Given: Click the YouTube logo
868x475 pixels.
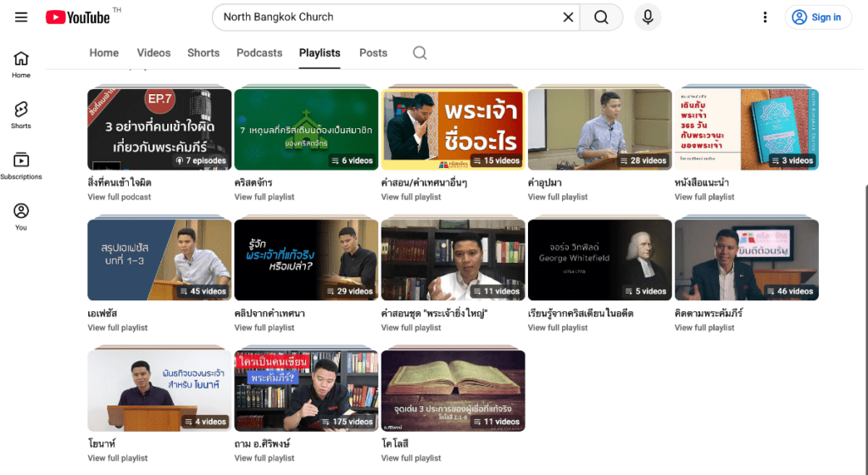Looking at the screenshot, I should 78,17.
